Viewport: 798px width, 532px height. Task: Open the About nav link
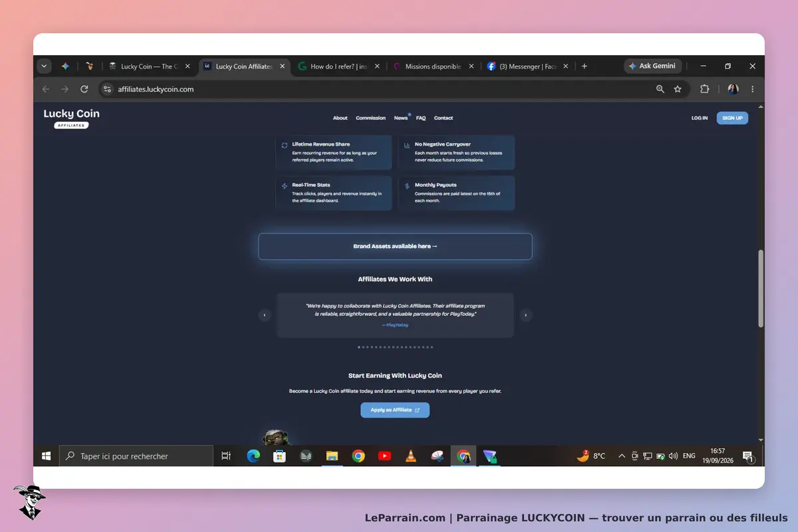(x=340, y=118)
